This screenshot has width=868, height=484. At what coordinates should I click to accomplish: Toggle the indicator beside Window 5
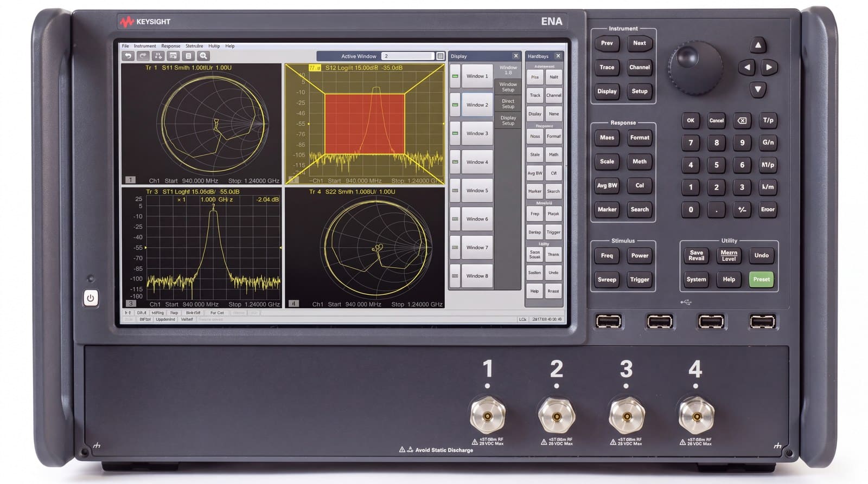click(455, 190)
